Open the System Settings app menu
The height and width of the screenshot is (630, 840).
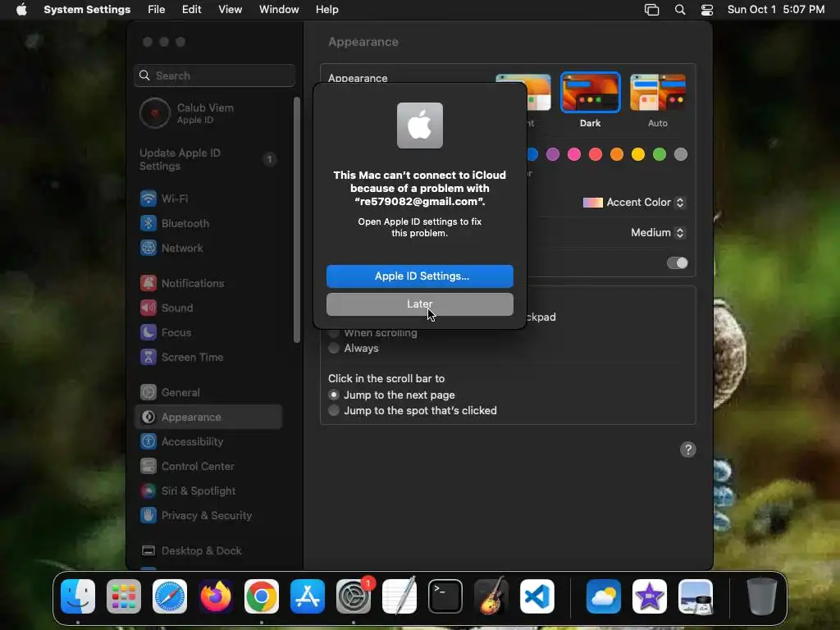(87, 10)
